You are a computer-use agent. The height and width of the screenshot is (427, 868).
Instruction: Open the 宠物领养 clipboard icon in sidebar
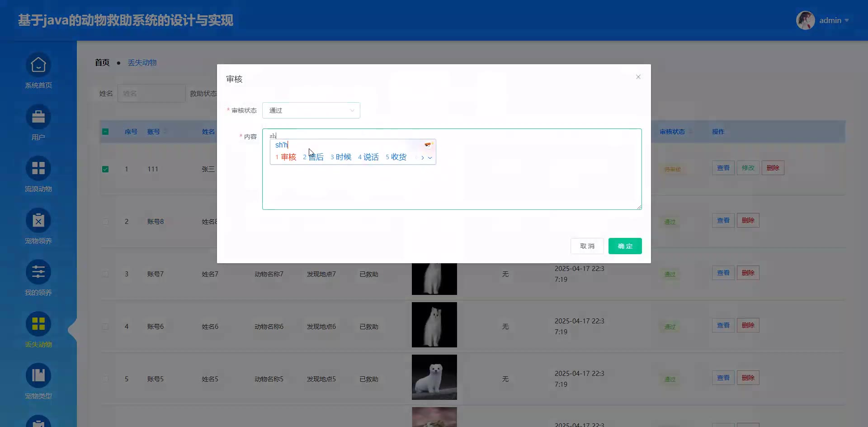coord(38,221)
